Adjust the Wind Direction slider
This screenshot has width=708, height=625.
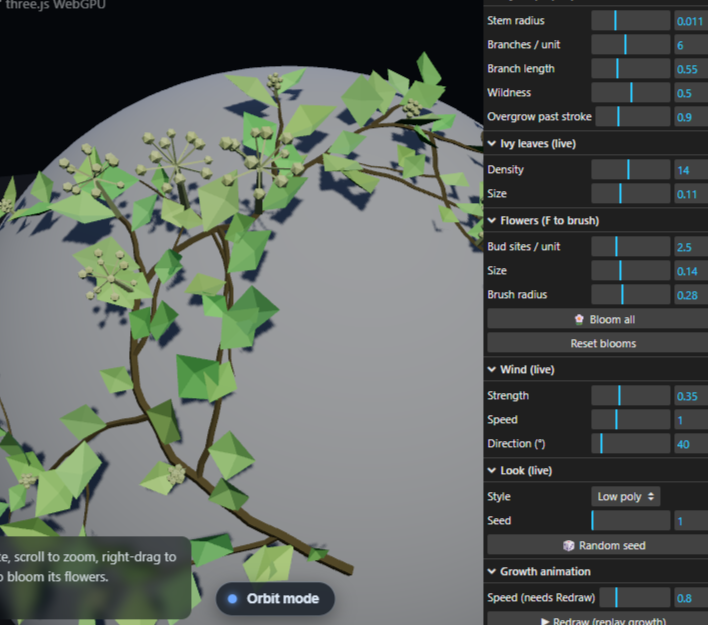631,443
